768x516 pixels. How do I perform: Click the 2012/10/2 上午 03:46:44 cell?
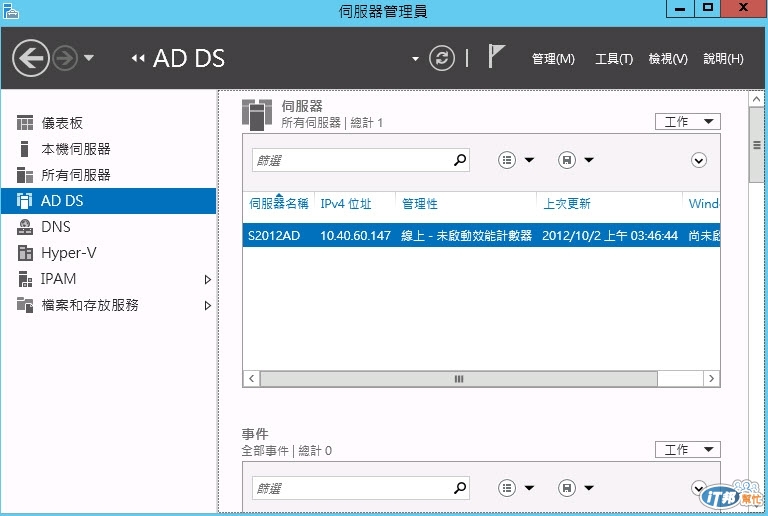coord(610,235)
